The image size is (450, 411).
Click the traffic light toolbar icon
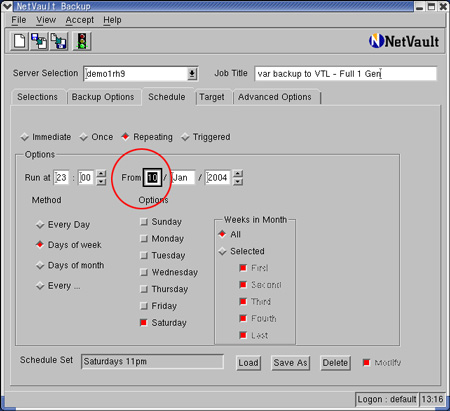coord(82,41)
